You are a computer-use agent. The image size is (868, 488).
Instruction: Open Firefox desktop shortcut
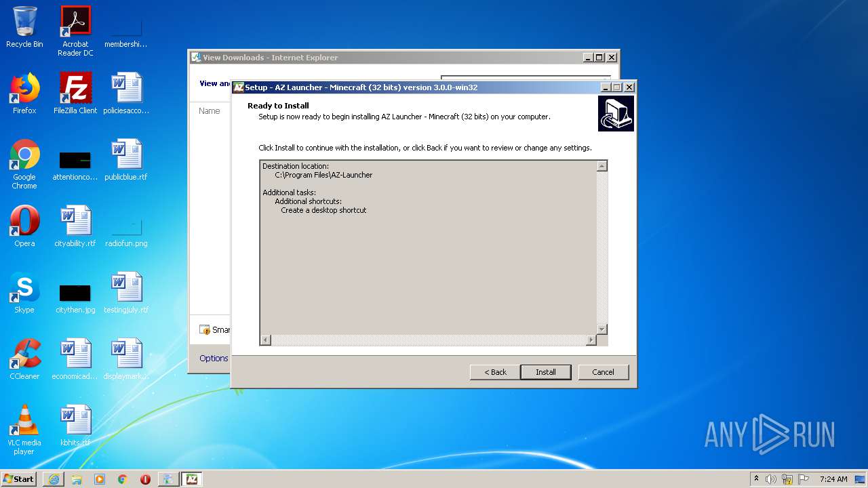(x=24, y=94)
